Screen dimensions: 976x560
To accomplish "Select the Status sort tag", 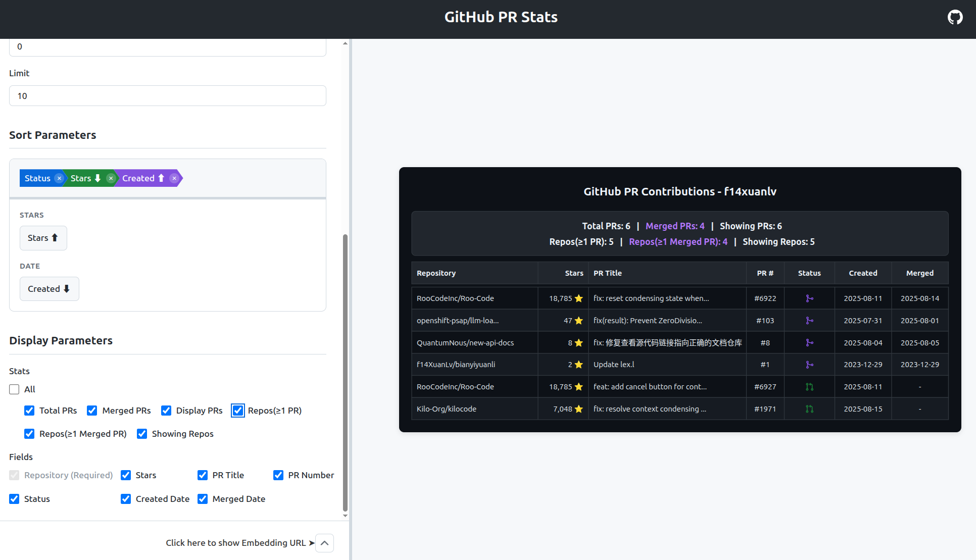I will click(x=37, y=178).
